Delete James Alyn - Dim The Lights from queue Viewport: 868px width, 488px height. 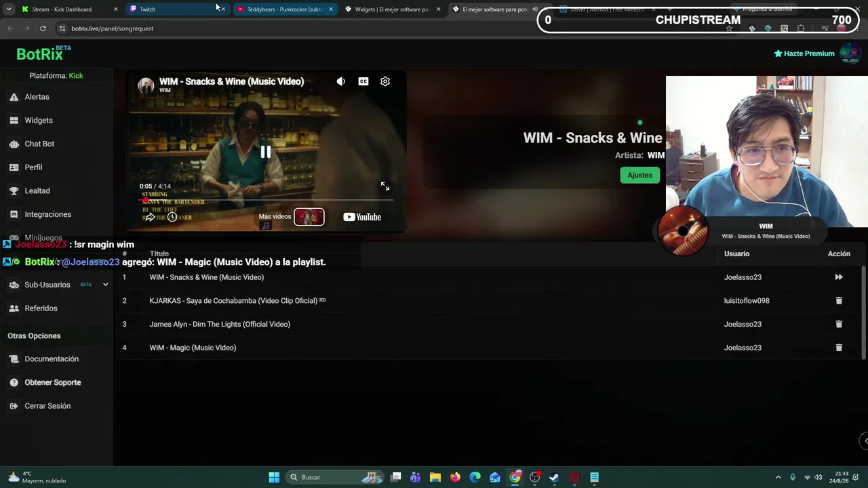(839, 324)
